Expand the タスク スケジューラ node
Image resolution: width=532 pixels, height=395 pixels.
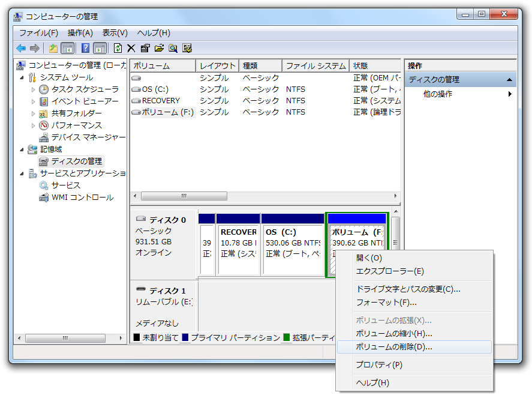click(x=33, y=89)
